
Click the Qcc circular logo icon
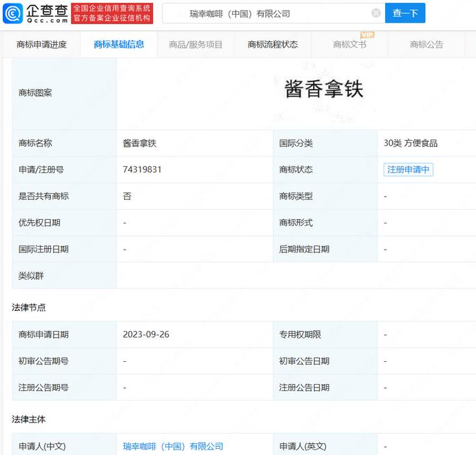[x=14, y=13]
